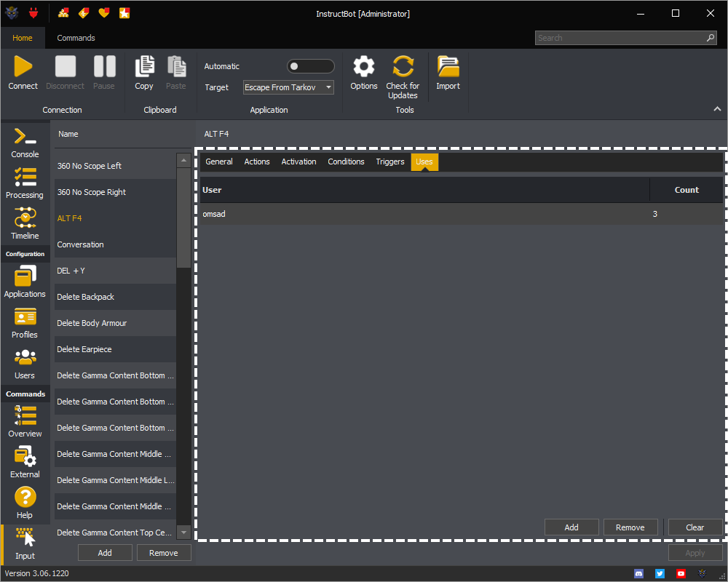The width and height of the screenshot is (728, 582).
Task: Open the Timeline sidebar section
Action: 25,224
